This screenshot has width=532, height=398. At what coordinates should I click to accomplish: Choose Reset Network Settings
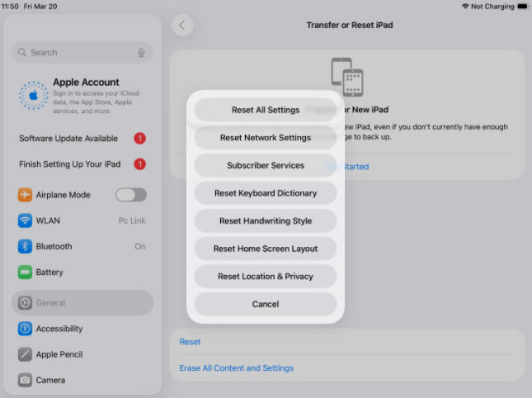coord(266,138)
